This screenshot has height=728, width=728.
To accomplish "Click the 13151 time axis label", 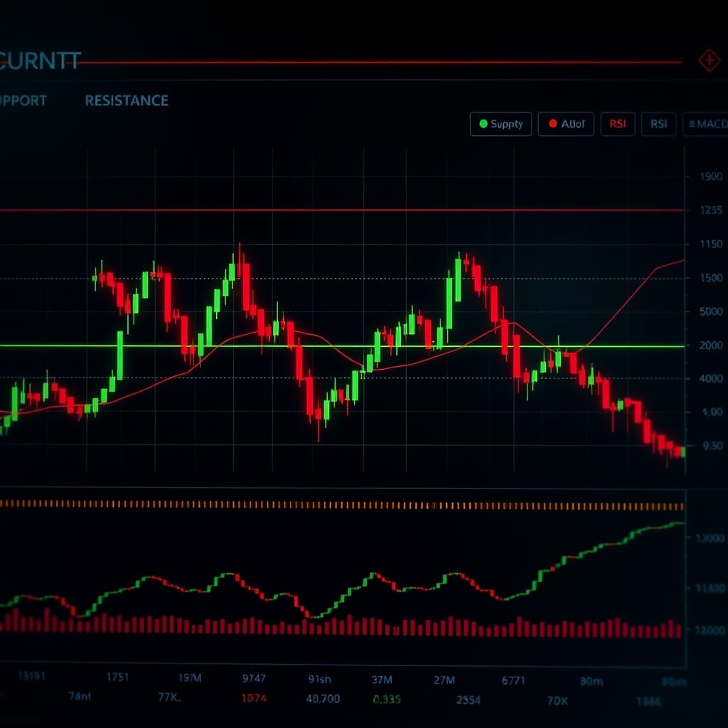I will pyautogui.click(x=31, y=676).
